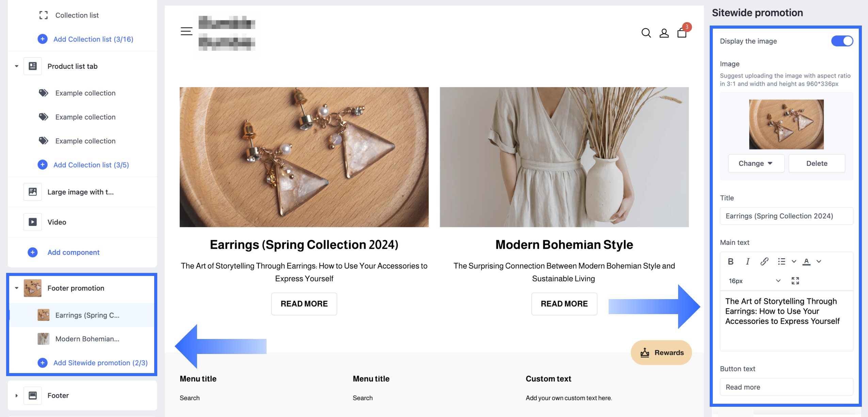This screenshot has height=417, width=868.
Task: Open the storefront search icon
Action: [x=646, y=33]
